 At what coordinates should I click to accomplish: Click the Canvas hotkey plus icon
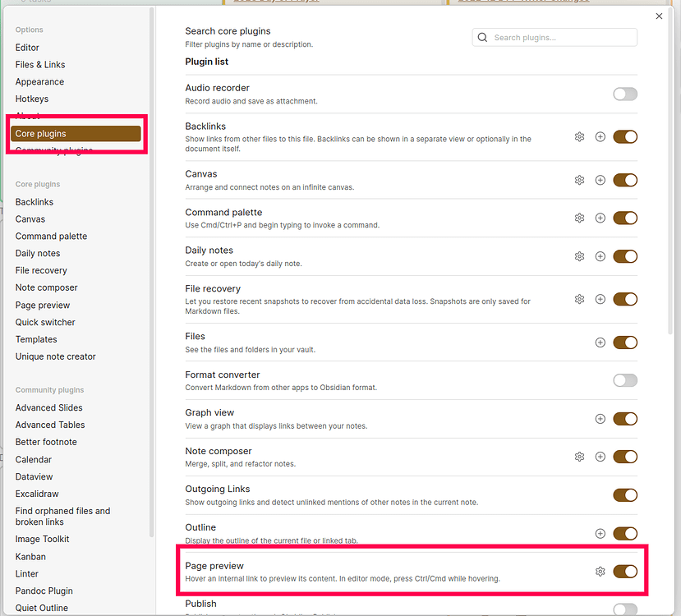click(x=600, y=180)
